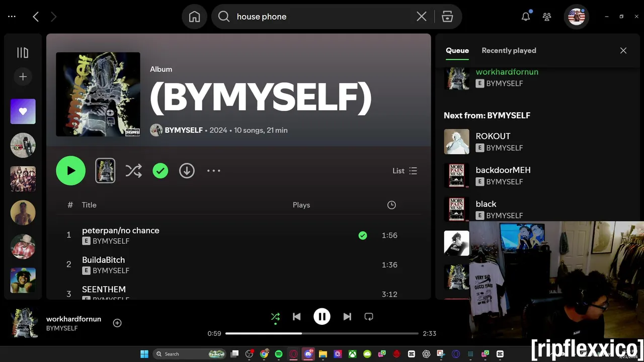Image resolution: width=644 pixels, height=362 pixels.
Task: Switch to the Queue tab
Action: click(x=457, y=51)
